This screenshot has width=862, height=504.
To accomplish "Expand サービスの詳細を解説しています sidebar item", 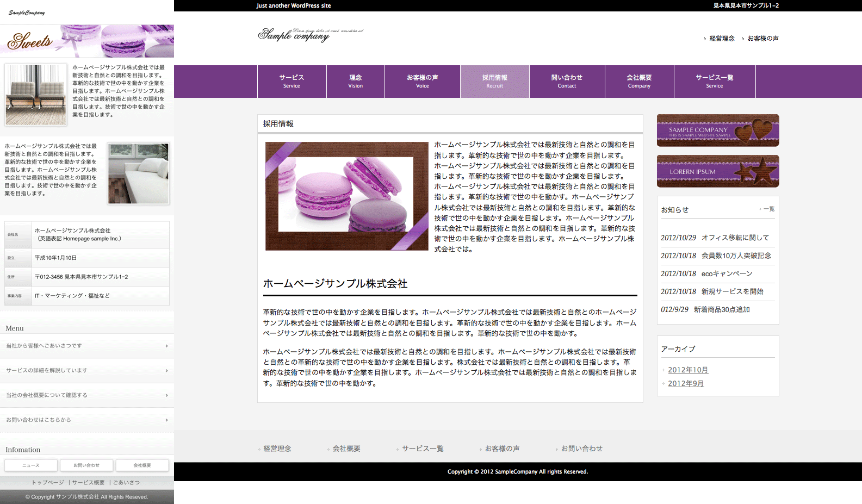I will click(x=87, y=370).
